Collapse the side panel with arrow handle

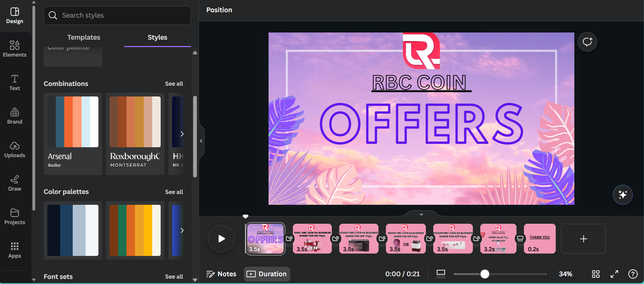click(x=201, y=141)
